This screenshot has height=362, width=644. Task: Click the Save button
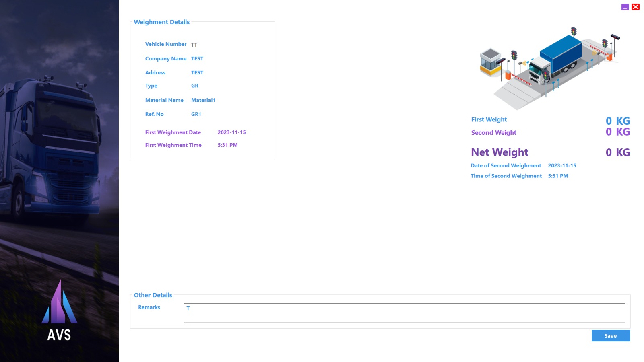[x=611, y=336]
